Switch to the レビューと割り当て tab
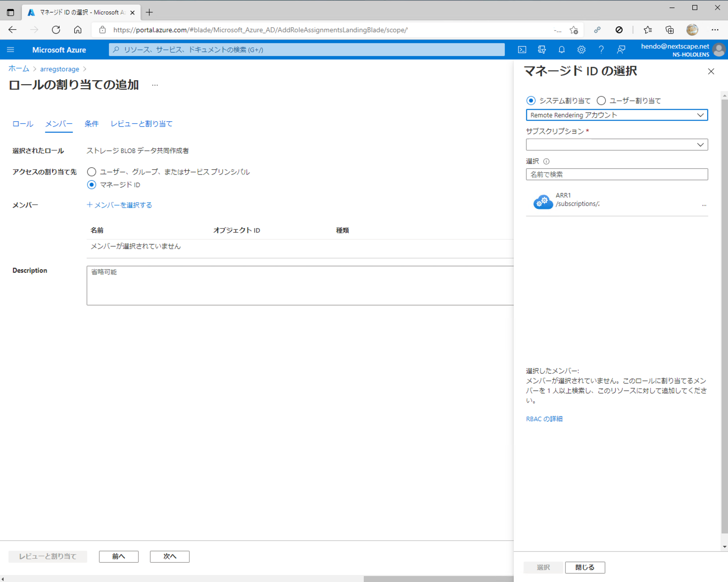The image size is (728, 582). pyautogui.click(x=142, y=124)
